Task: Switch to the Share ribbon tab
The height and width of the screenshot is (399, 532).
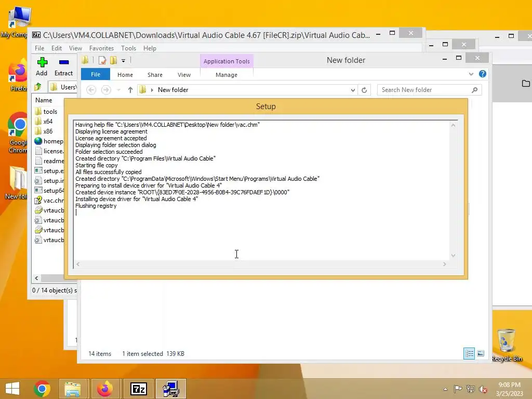Action: 155,75
